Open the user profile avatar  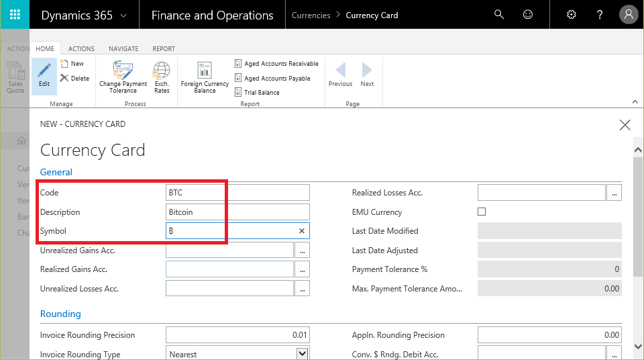[629, 15]
